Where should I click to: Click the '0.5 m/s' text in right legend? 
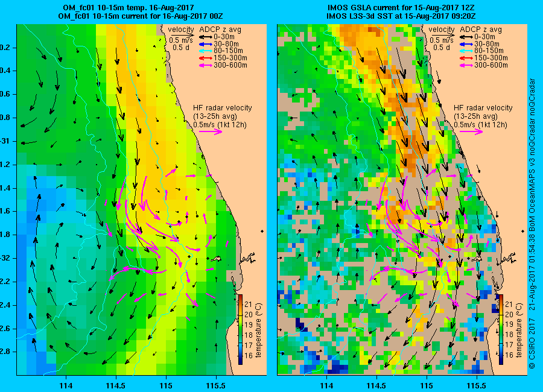point(442,40)
